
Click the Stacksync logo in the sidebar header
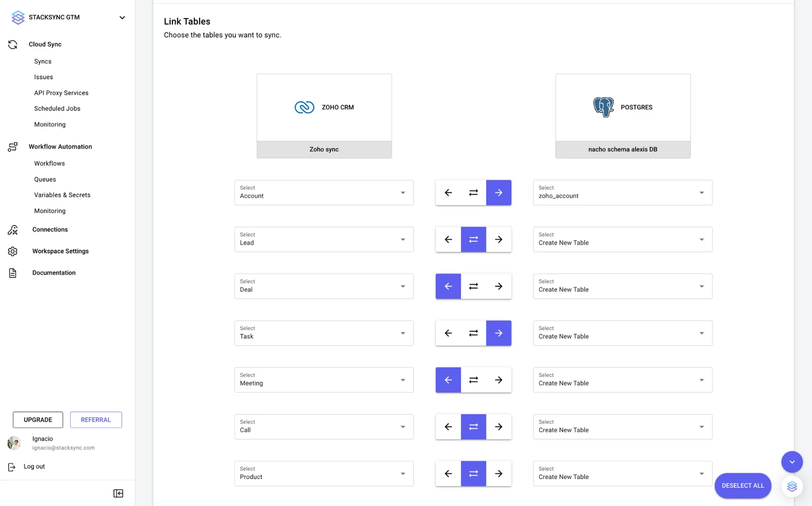point(18,17)
